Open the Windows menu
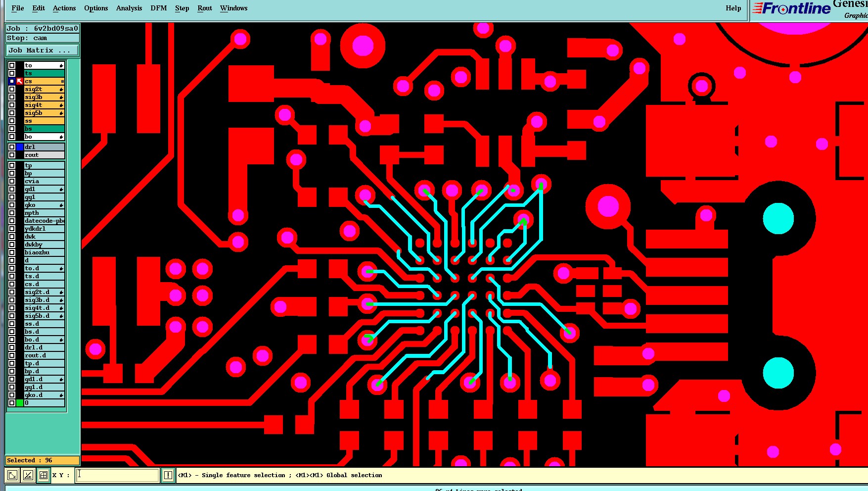This screenshot has height=491, width=868. tap(234, 8)
